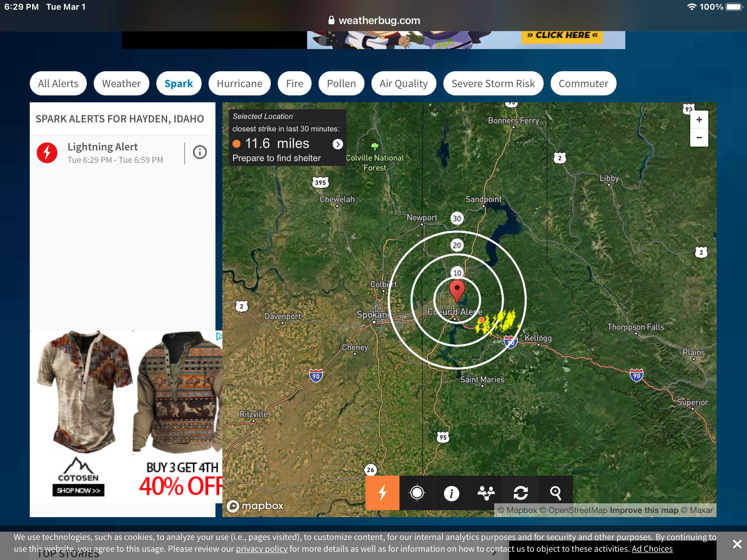Viewport: 747px width, 560px height.
Task: Open the map info icon
Action: click(451, 493)
